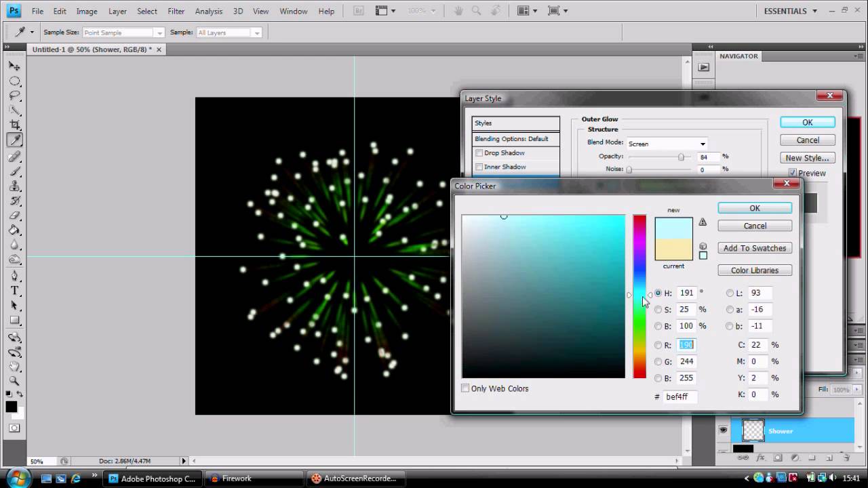The height and width of the screenshot is (488, 868).
Task: Select the Move tool
Action: click(14, 66)
